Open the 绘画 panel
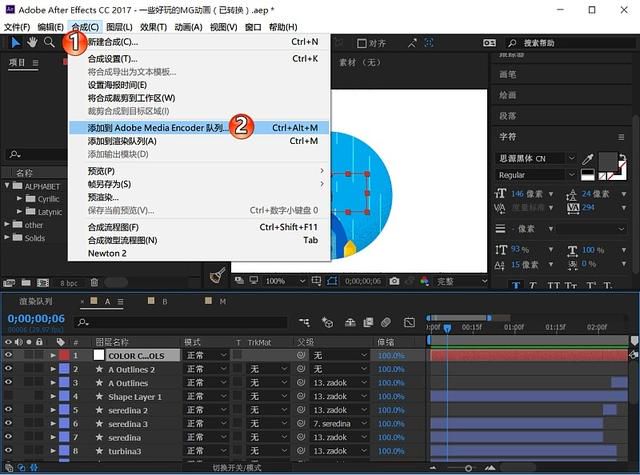 pyautogui.click(x=508, y=95)
